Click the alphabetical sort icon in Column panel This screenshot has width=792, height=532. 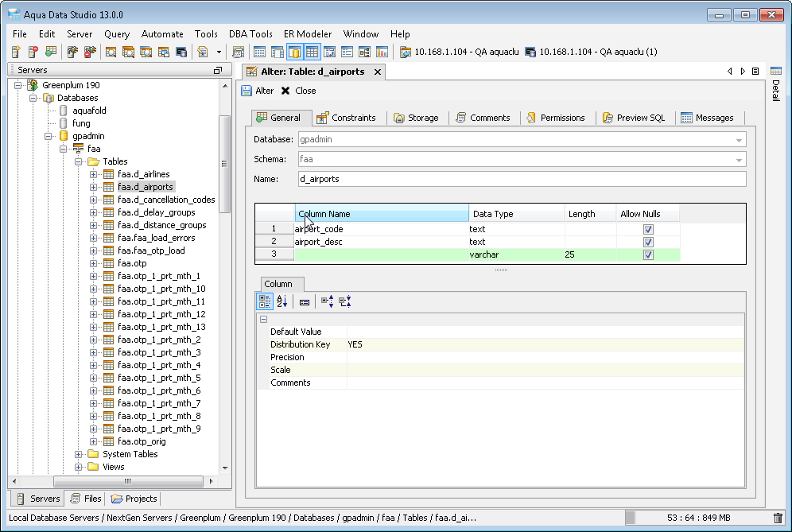click(281, 301)
